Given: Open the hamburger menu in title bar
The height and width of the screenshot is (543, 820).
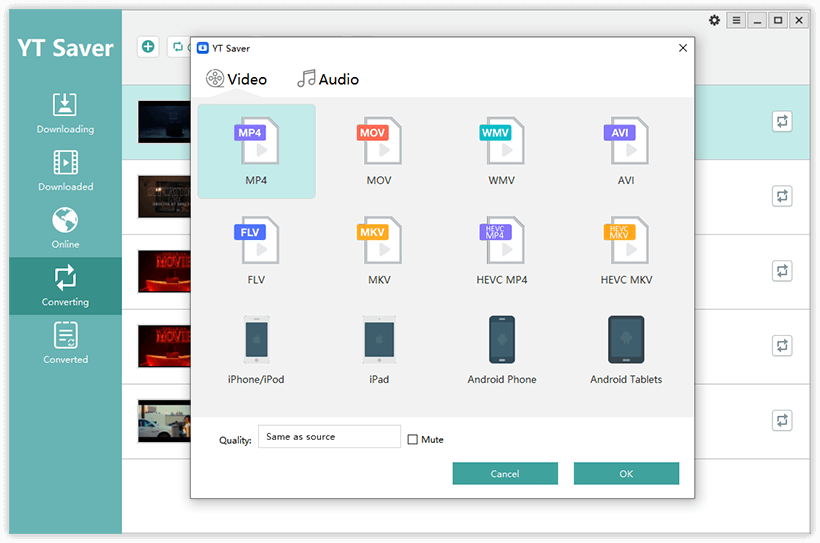Looking at the screenshot, I should click(736, 20).
